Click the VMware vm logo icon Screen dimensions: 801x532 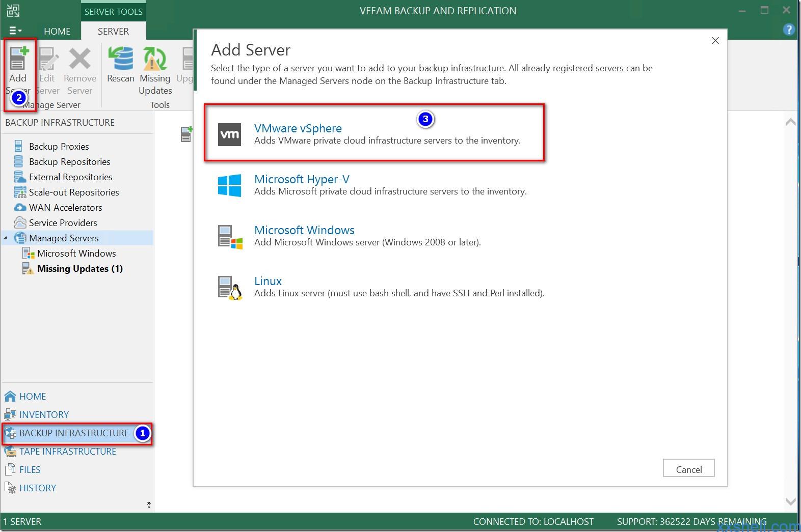pos(229,134)
